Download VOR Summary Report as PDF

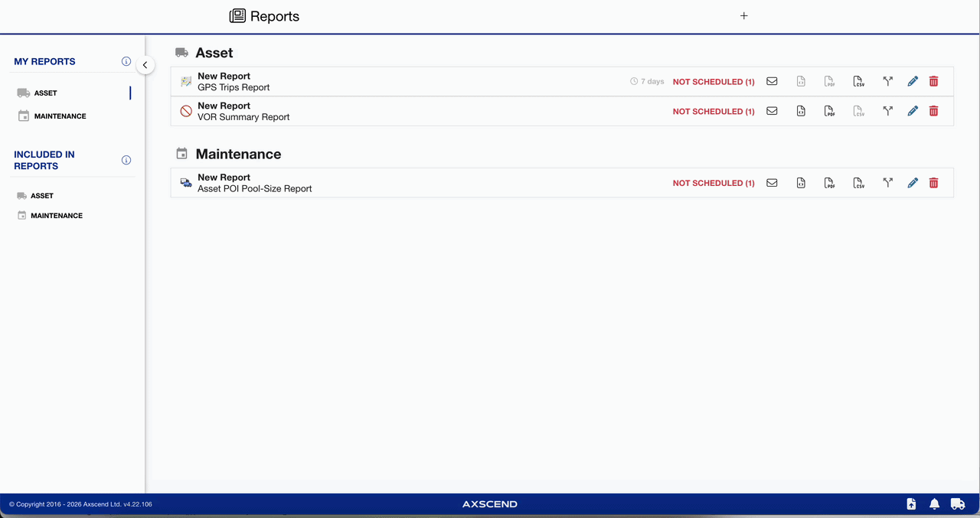click(x=829, y=111)
